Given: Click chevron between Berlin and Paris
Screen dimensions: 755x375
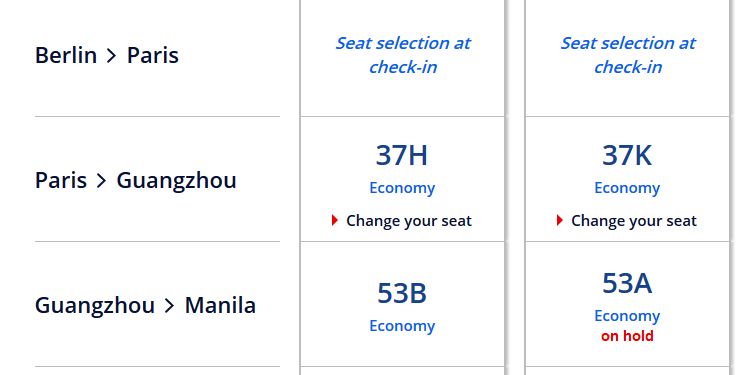Looking at the screenshot, I should (111, 56).
